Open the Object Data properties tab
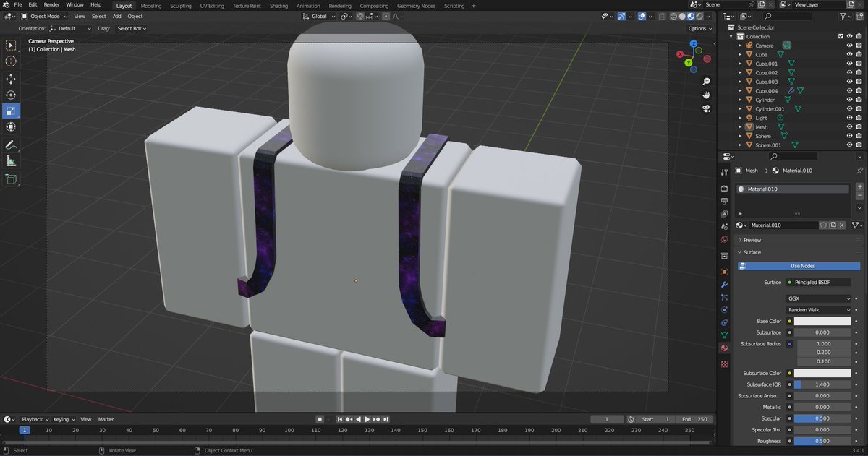868x456 pixels. [x=724, y=335]
